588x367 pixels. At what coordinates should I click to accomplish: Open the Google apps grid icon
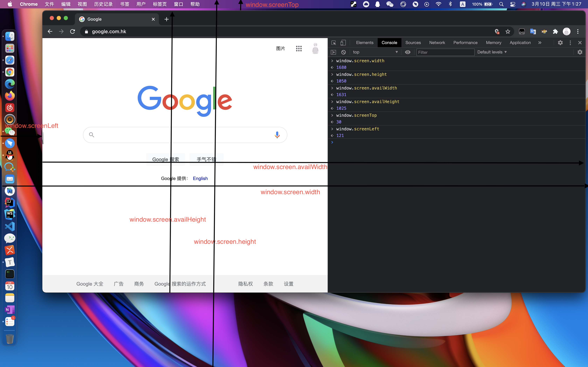point(299,49)
